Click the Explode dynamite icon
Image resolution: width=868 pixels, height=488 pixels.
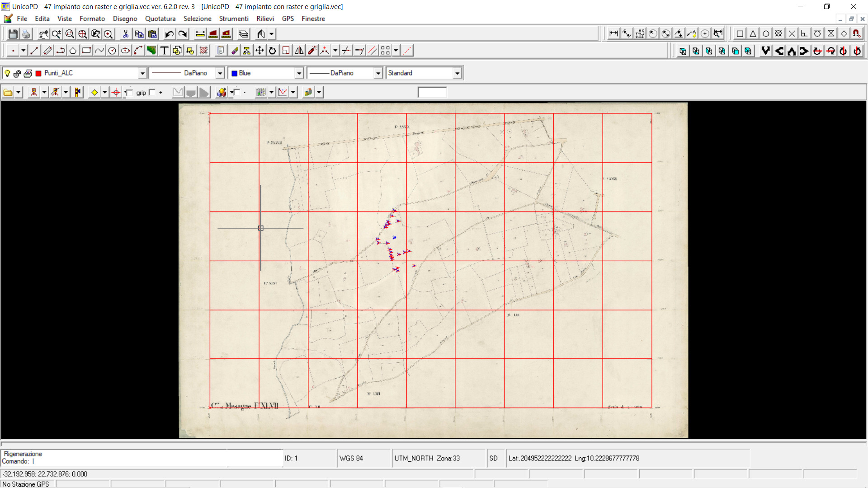[312, 51]
